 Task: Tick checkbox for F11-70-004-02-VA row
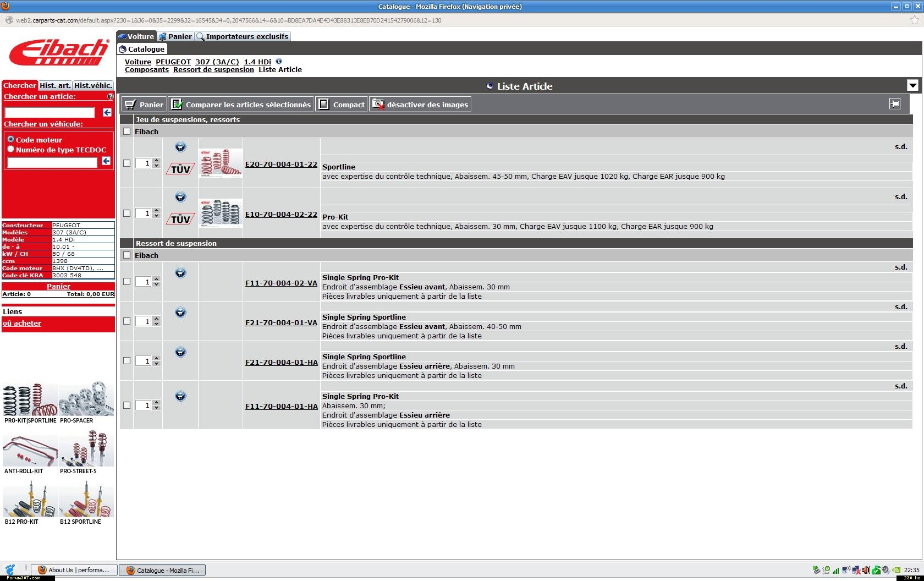point(127,281)
